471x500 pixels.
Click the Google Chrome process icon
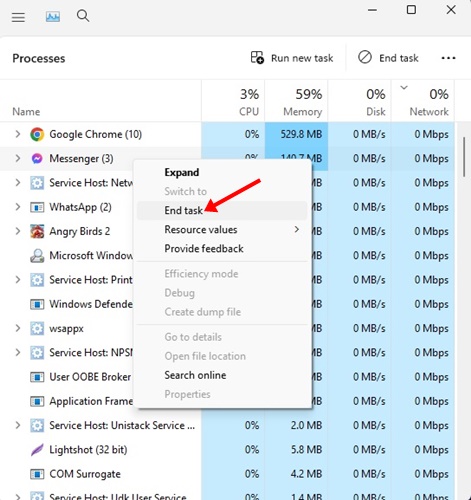pos(37,134)
